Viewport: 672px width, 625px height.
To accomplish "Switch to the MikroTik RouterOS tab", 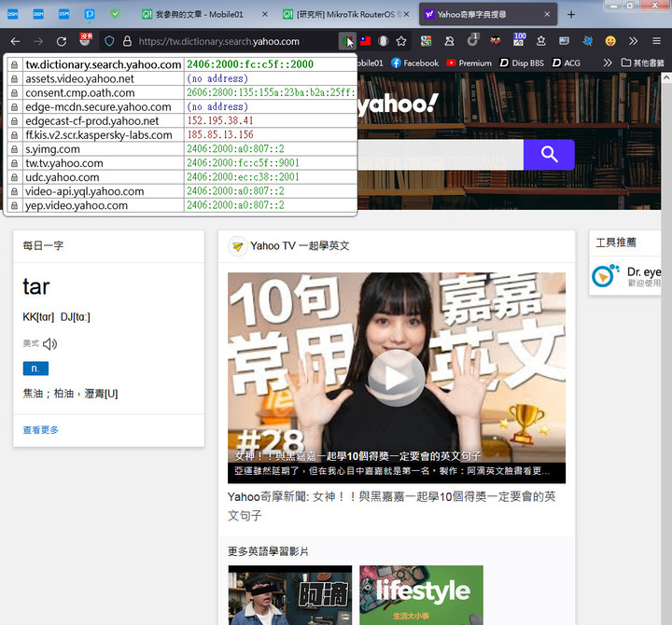I will (x=346, y=15).
